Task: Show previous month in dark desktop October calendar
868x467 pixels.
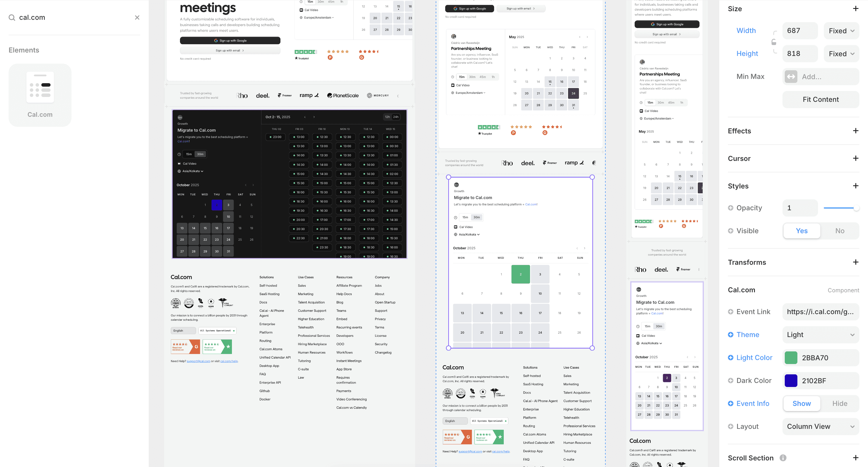Action: 246,185
